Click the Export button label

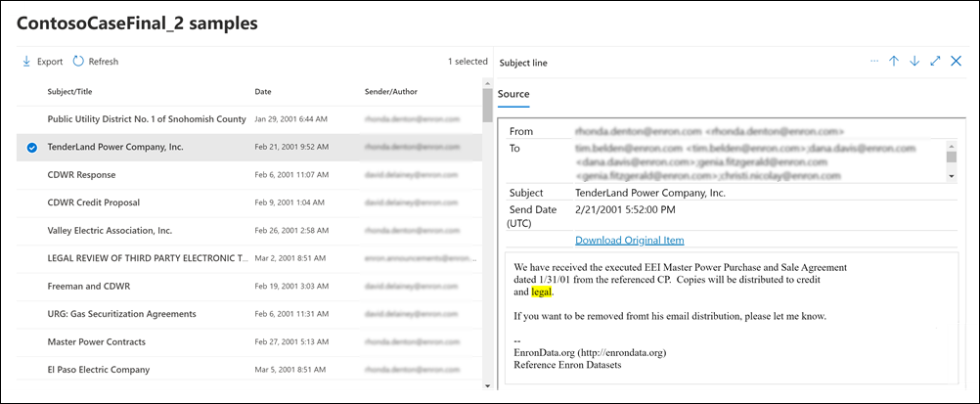tap(50, 62)
